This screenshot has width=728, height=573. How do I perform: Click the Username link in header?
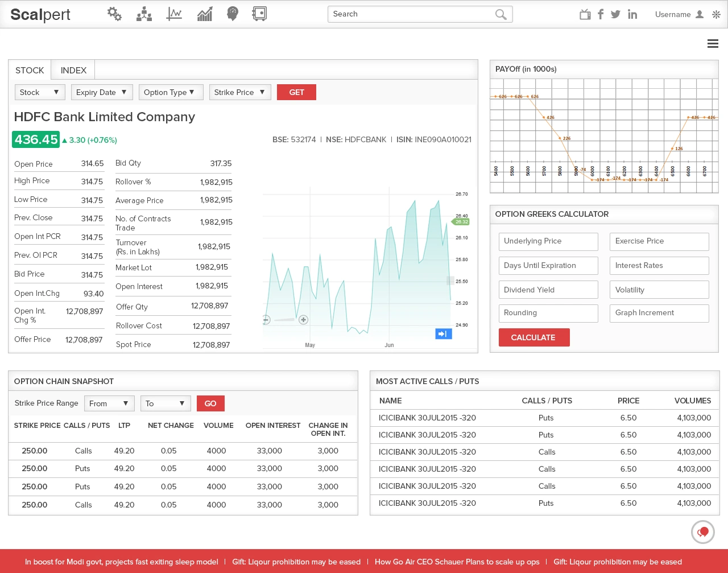pos(673,14)
